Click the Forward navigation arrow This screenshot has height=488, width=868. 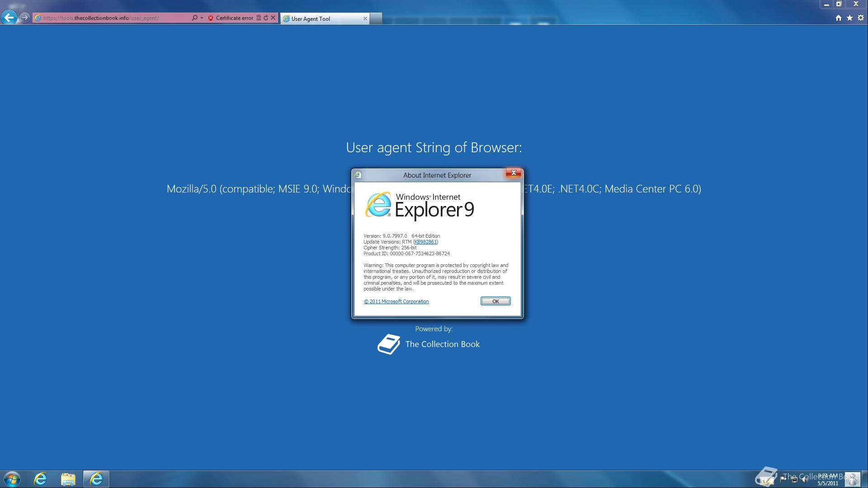tap(25, 18)
